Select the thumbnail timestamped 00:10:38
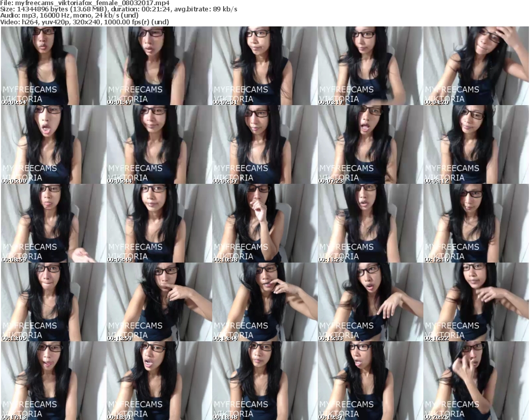The width and height of the screenshot is (530, 420). pos(264,223)
